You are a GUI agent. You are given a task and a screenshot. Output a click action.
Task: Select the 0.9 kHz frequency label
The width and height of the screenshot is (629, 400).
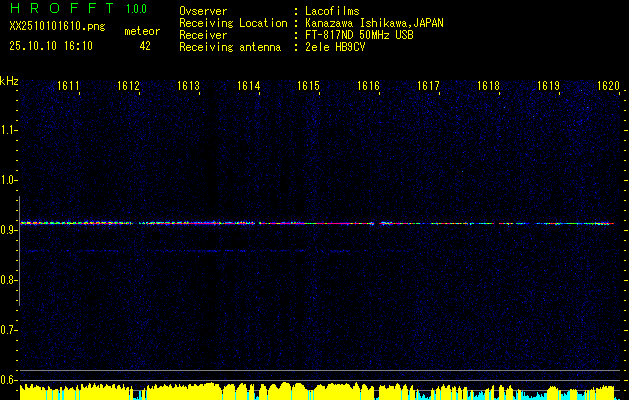pyautogui.click(x=9, y=230)
